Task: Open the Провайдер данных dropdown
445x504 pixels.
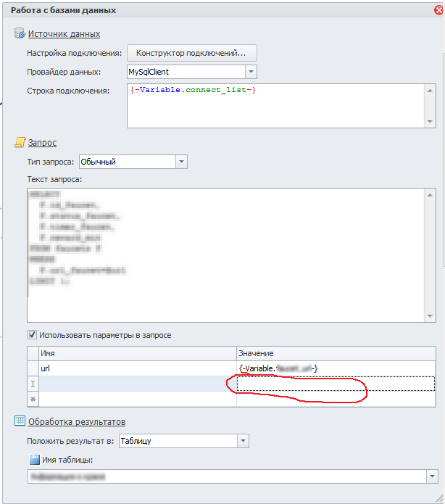Action: click(250, 72)
